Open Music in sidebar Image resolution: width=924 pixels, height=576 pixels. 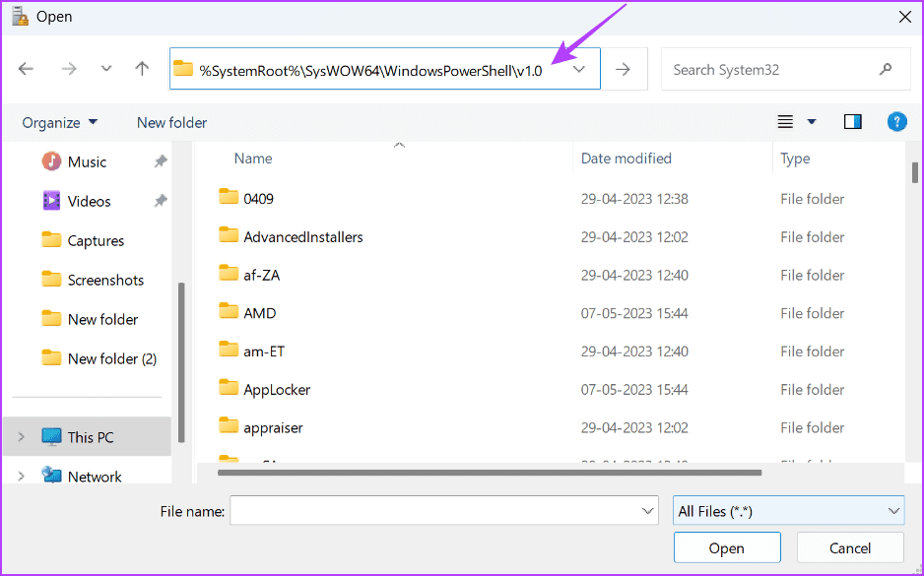click(87, 161)
